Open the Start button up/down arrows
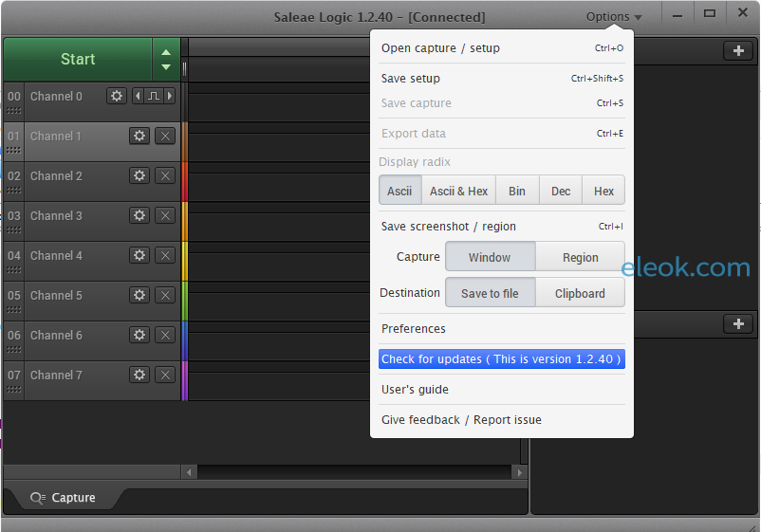 coord(166,59)
